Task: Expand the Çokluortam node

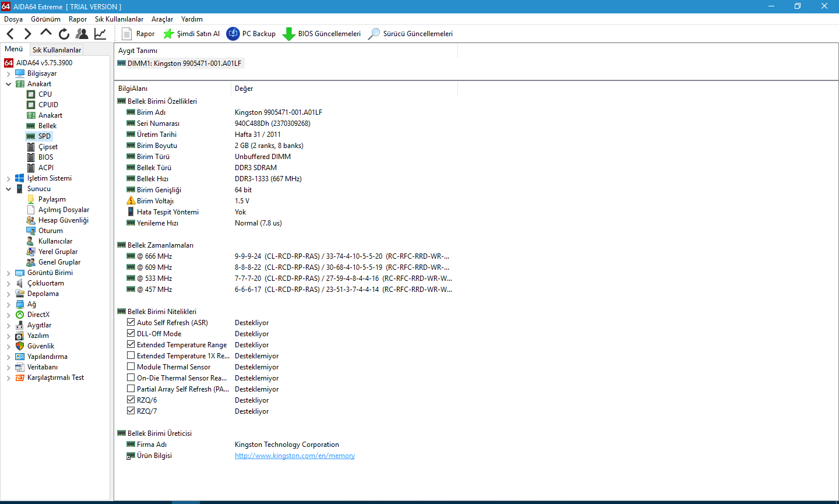Action: [x=8, y=284]
